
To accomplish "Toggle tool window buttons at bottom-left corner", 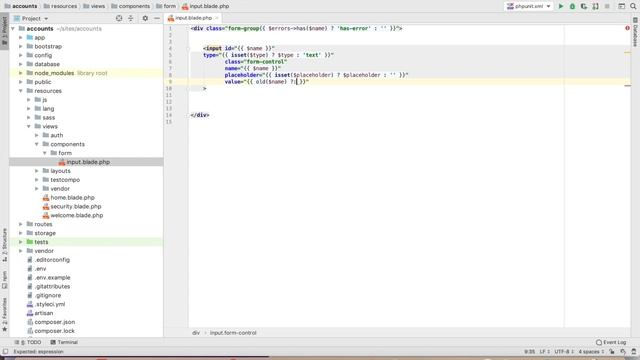I will pos(5,351).
